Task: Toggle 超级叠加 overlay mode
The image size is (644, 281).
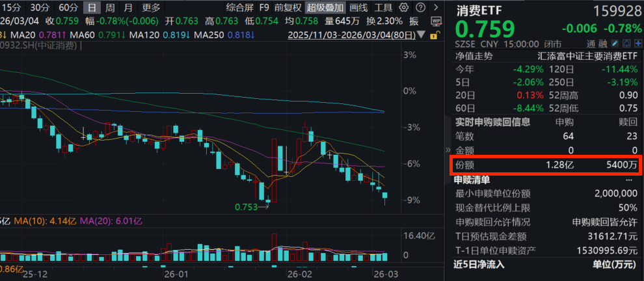Action: point(325,8)
